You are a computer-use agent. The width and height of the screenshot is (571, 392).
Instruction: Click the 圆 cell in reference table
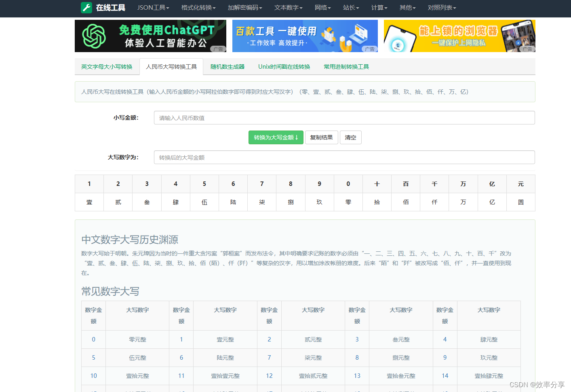click(x=521, y=202)
